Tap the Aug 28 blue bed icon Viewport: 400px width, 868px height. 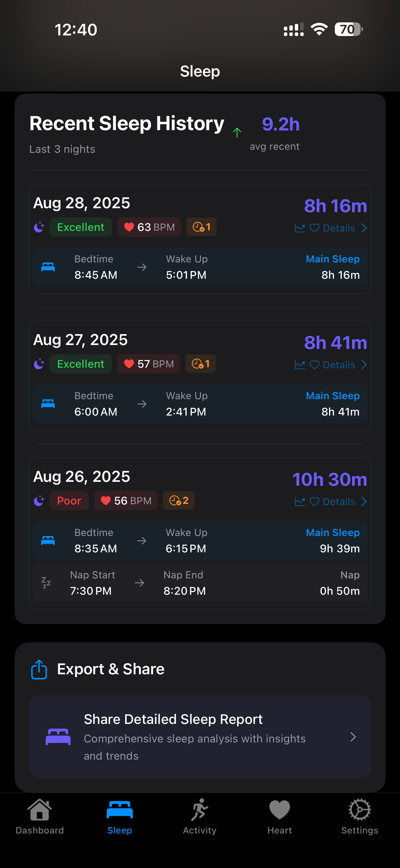[48, 267]
